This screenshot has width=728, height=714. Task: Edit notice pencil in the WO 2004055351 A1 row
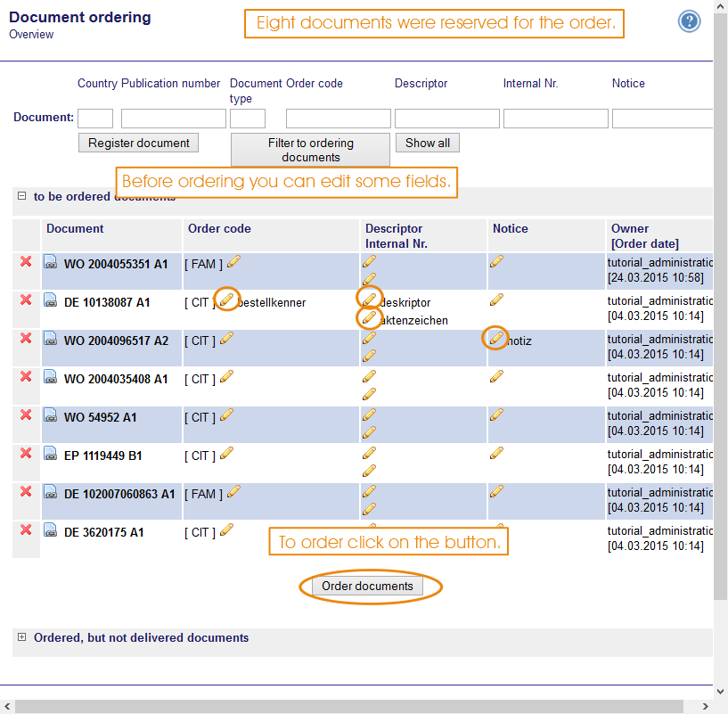[496, 261]
